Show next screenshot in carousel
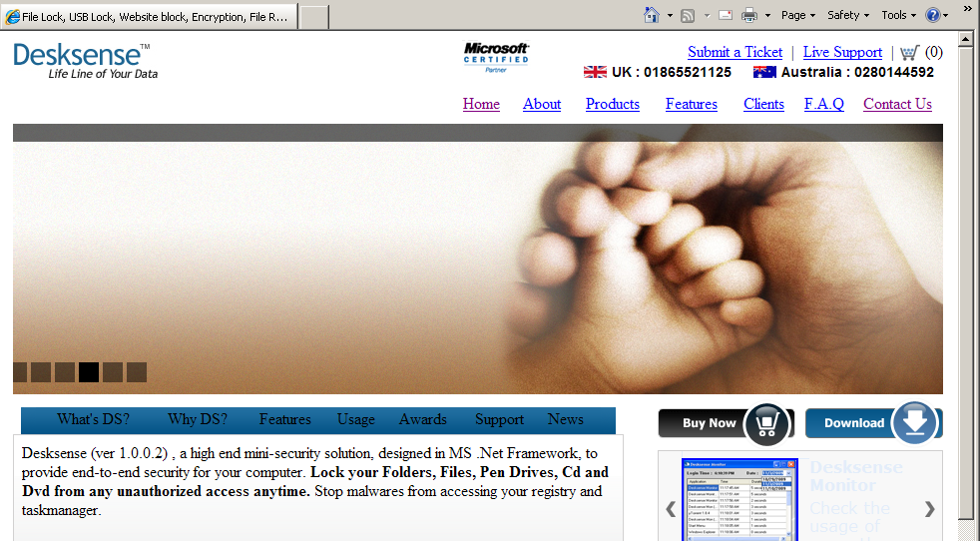The height and width of the screenshot is (541, 980). (x=929, y=509)
